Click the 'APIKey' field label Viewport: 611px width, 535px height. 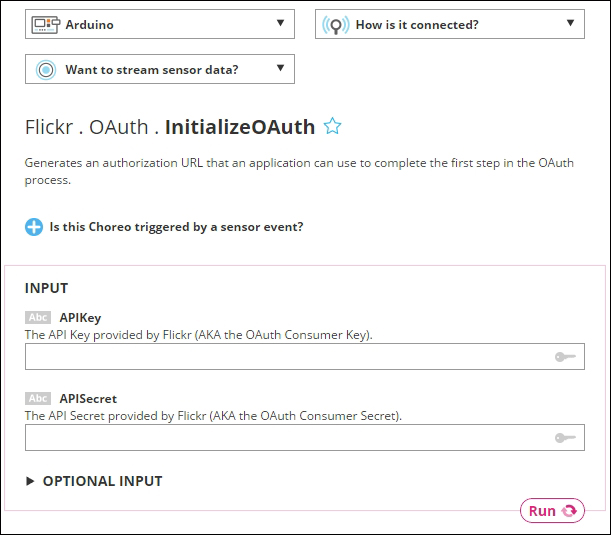point(80,318)
